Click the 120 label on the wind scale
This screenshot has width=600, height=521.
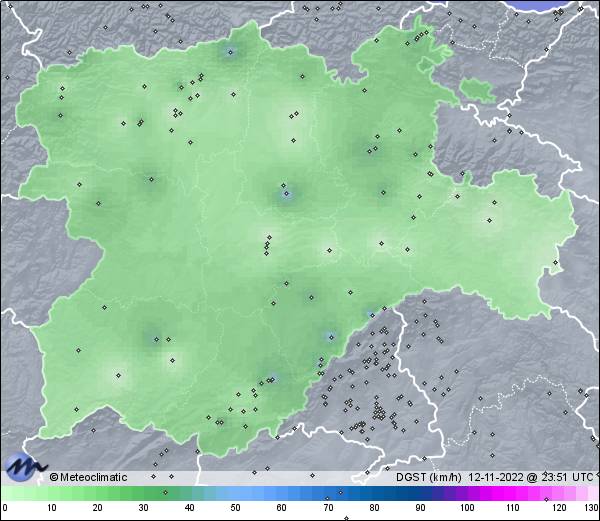click(x=559, y=508)
